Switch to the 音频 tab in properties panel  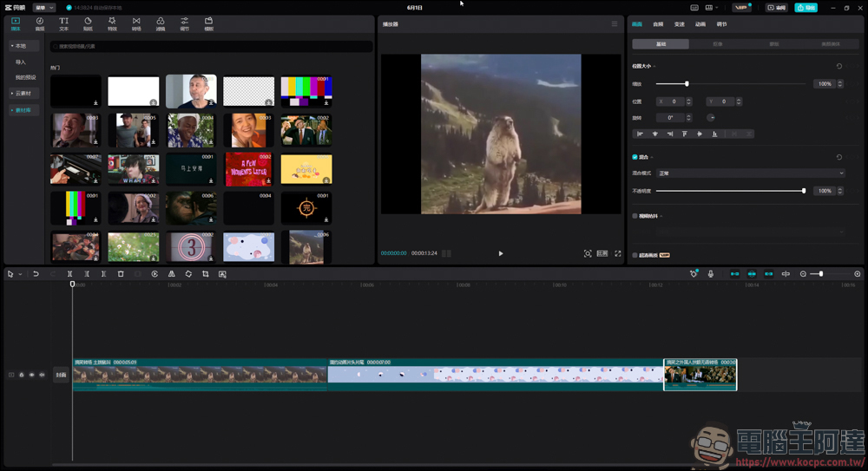(658, 24)
